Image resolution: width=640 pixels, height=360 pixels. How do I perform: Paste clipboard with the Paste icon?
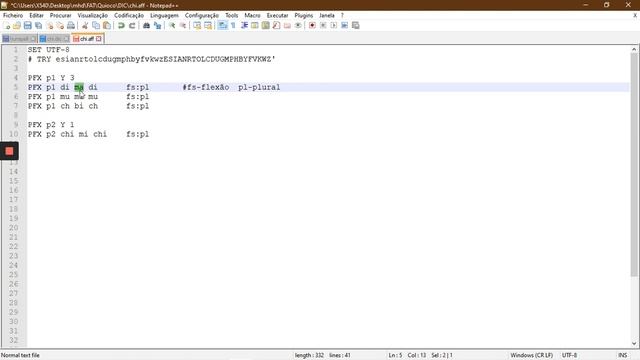pos(107,25)
